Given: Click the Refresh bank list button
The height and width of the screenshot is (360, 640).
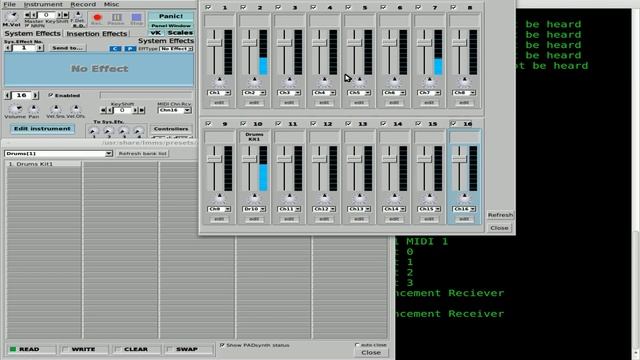Looking at the screenshot, I should coord(142,153).
